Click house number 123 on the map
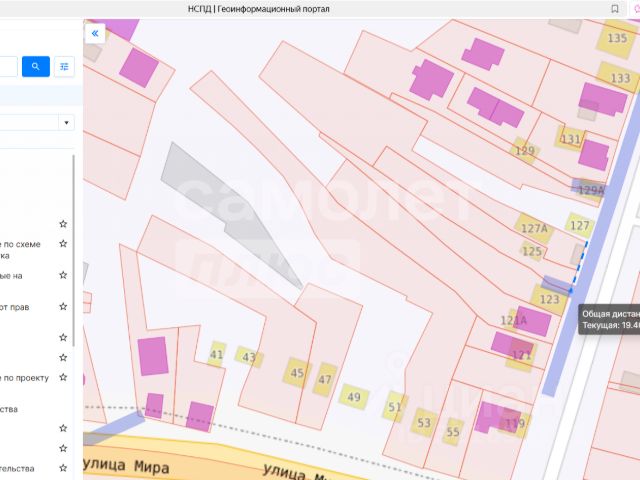The image size is (640, 480). pos(549,300)
